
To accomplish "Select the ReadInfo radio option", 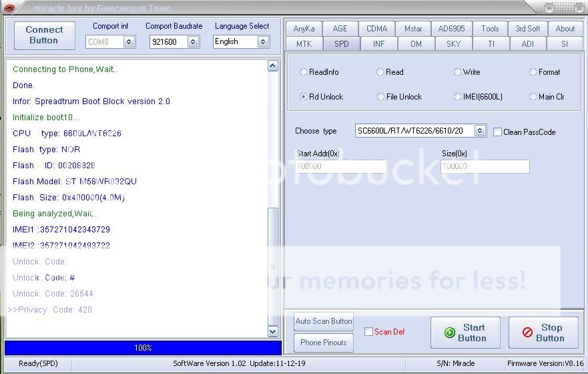I will (319, 71).
